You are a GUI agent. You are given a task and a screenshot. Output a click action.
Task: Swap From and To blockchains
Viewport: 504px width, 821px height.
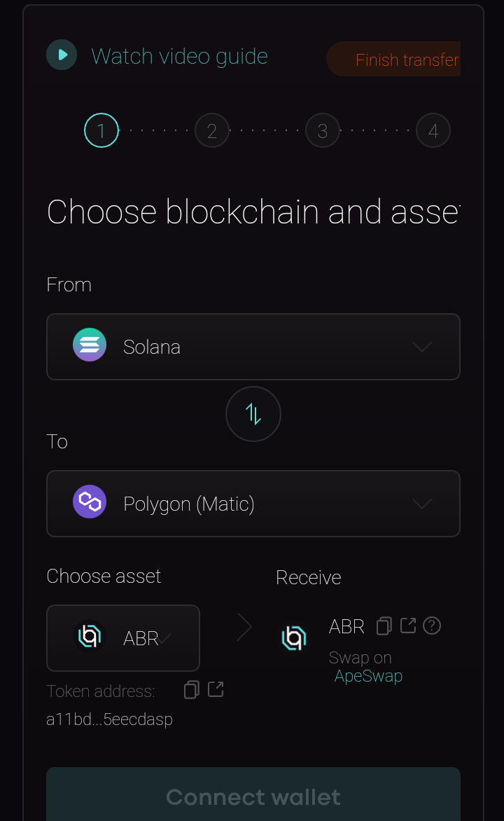[253, 414]
